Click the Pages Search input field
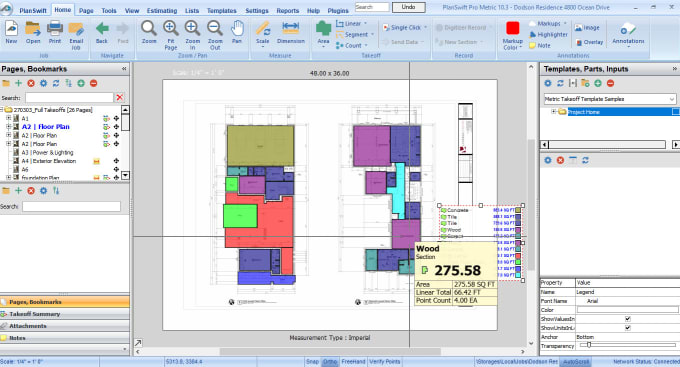The height and width of the screenshot is (367, 680). tap(69, 98)
